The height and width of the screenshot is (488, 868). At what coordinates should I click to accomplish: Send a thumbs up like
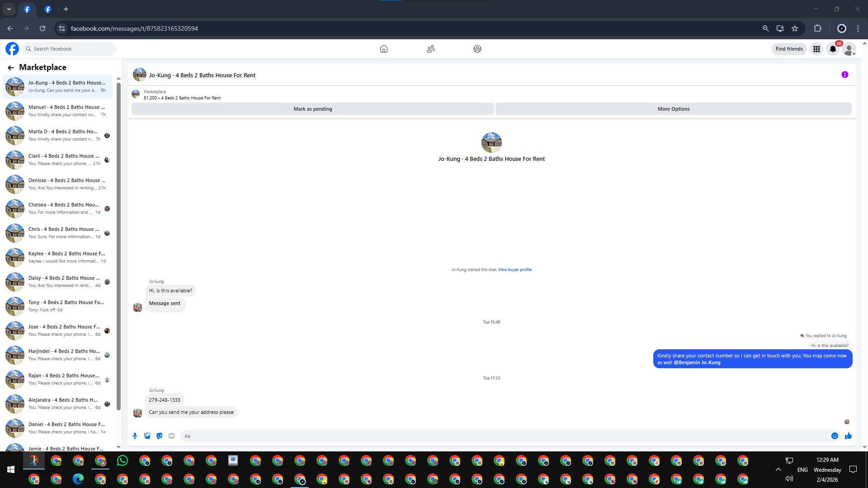pos(848,436)
